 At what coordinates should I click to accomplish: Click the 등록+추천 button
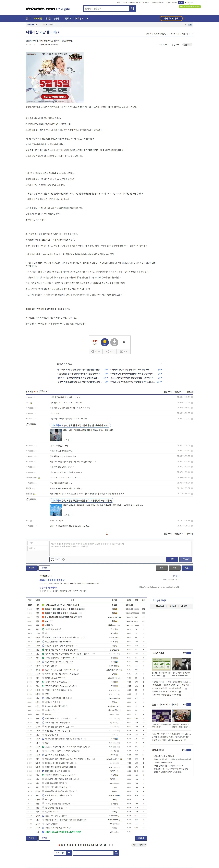(x=185, y=559)
